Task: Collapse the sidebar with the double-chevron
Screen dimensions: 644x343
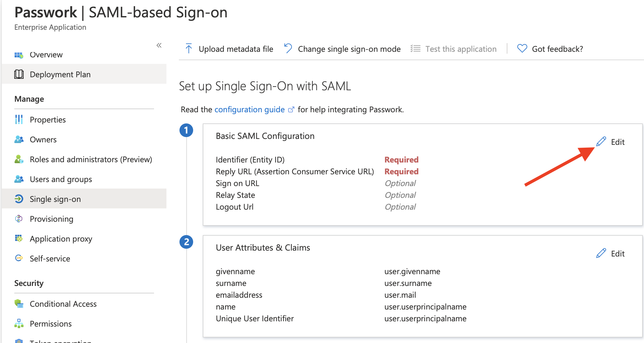Action: pyautogui.click(x=159, y=45)
